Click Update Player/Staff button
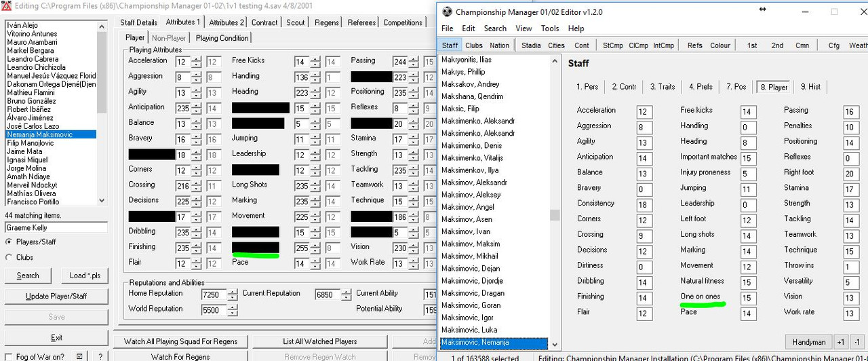 56,297
